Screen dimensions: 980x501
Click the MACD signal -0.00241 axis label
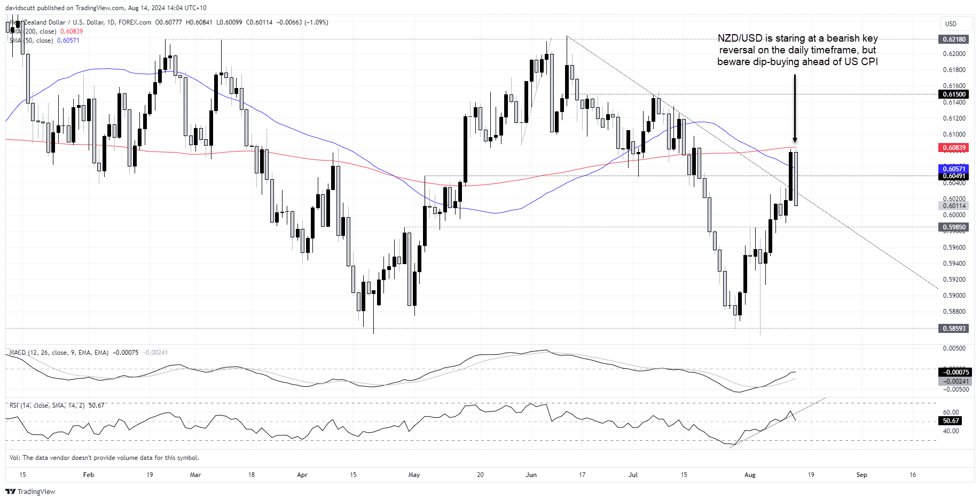pyautogui.click(x=955, y=381)
